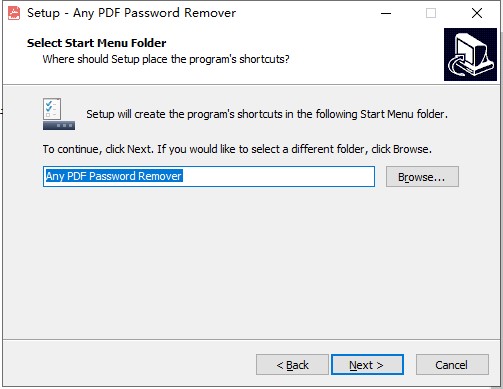Click the greyed-out maximize button
Image resolution: width=503 pixels, height=389 pixels.
pos(431,13)
